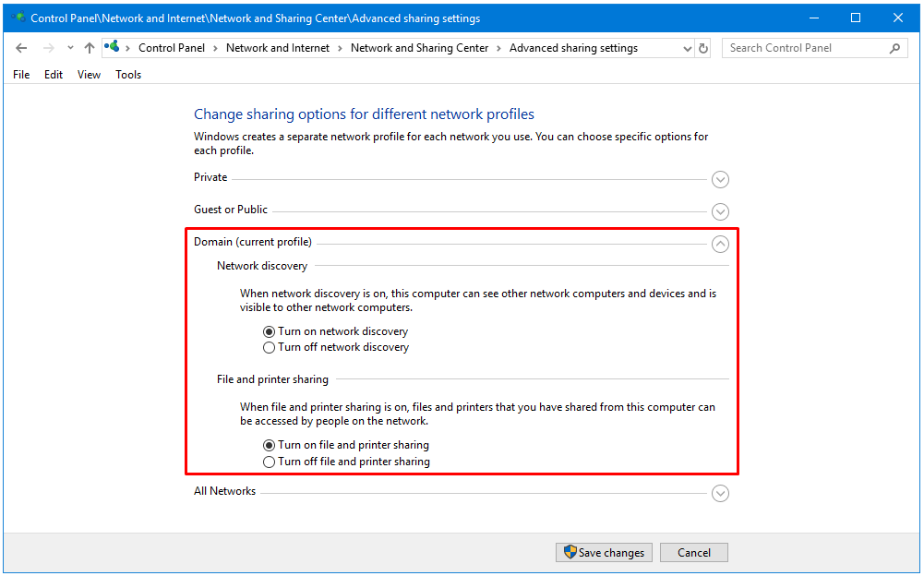Click the Save changes button

pyautogui.click(x=604, y=553)
